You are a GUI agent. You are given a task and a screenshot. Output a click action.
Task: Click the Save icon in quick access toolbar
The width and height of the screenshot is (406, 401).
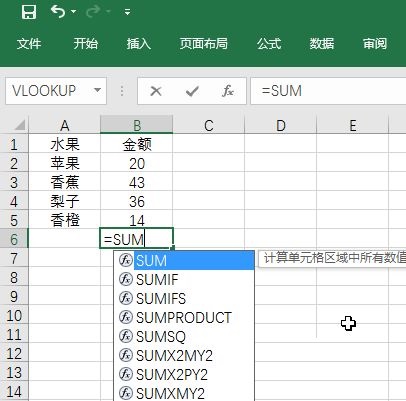[x=29, y=12]
